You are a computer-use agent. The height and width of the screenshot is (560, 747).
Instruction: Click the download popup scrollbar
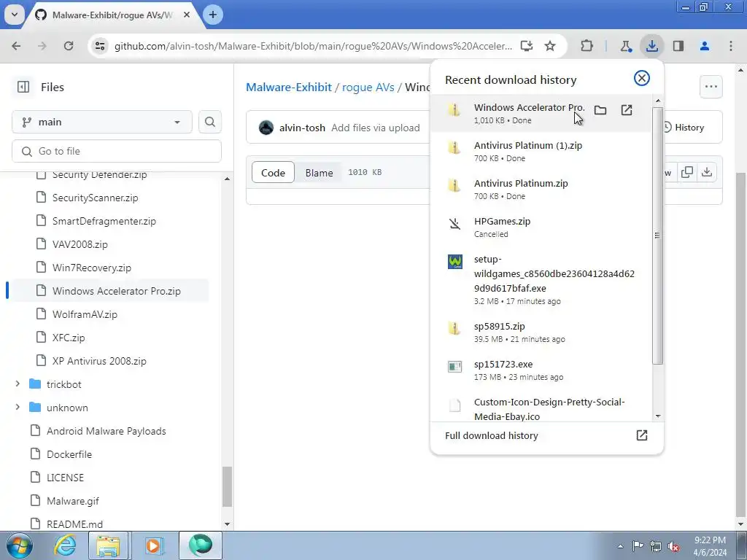click(657, 236)
